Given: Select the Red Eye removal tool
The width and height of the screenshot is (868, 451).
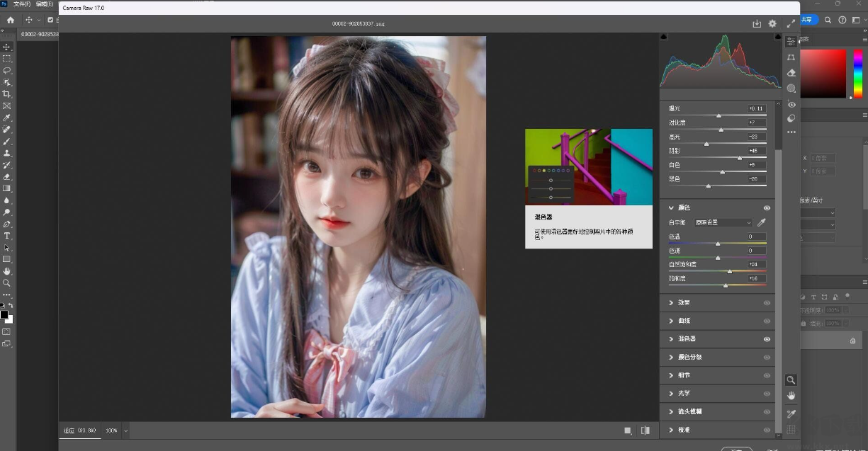Looking at the screenshot, I should click(791, 104).
